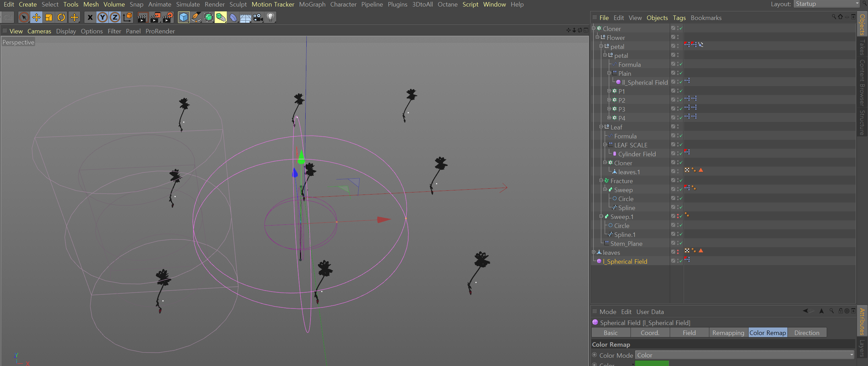Image resolution: width=868 pixels, height=366 pixels.
Task: Select the l_Spherical Field row
Action: pyautogui.click(x=625, y=261)
